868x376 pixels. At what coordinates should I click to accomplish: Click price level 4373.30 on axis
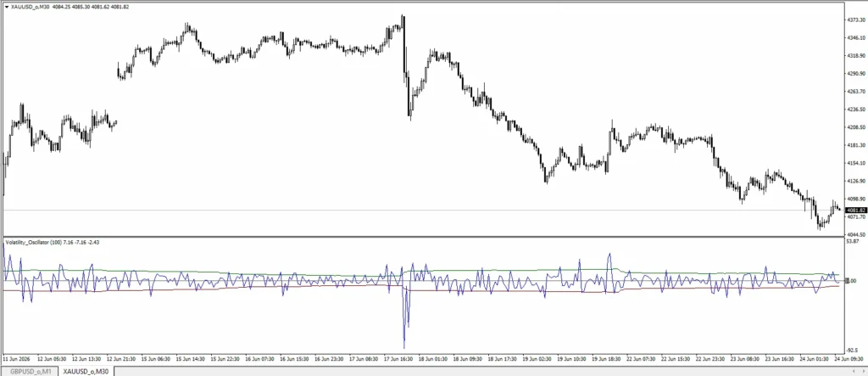pyautogui.click(x=855, y=20)
